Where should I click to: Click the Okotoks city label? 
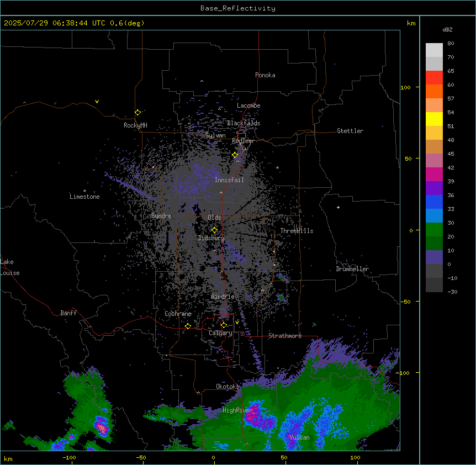coord(228,387)
